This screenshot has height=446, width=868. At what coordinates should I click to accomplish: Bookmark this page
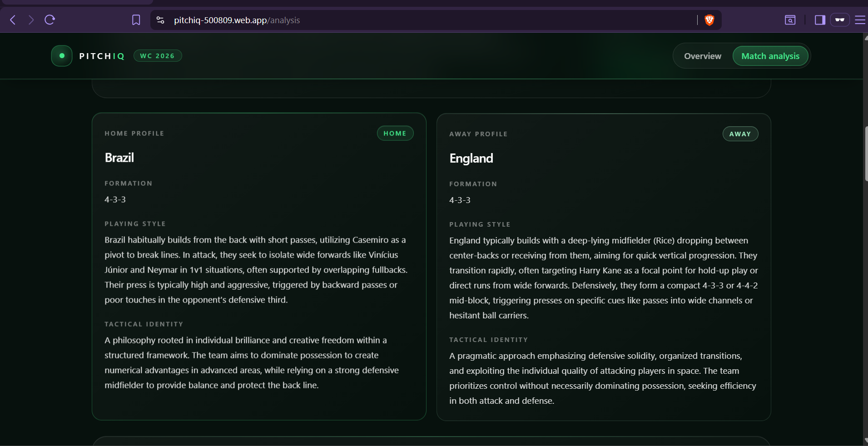(x=136, y=20)
